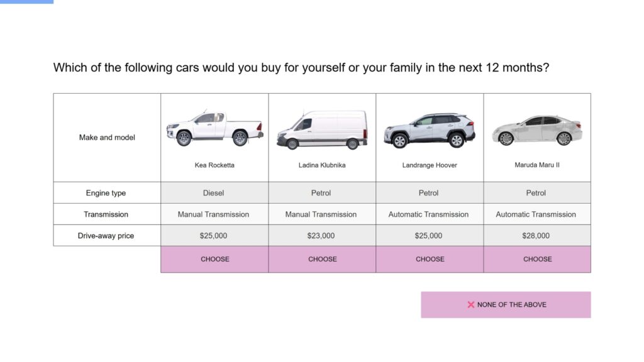Viewport: 644px width, 362px height.
Task: Choose the Landrange Hoover SUV
Action: (x=430, y=259)
